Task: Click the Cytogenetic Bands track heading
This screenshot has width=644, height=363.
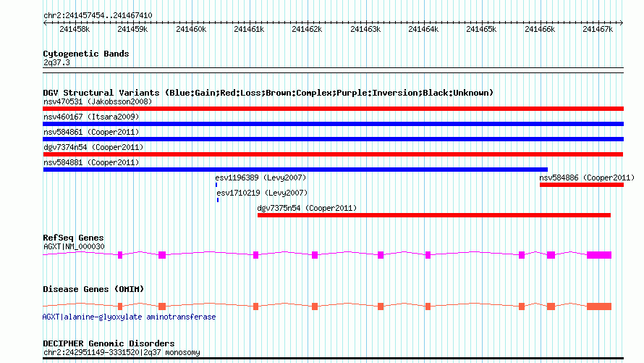Action: coord(86,54)
